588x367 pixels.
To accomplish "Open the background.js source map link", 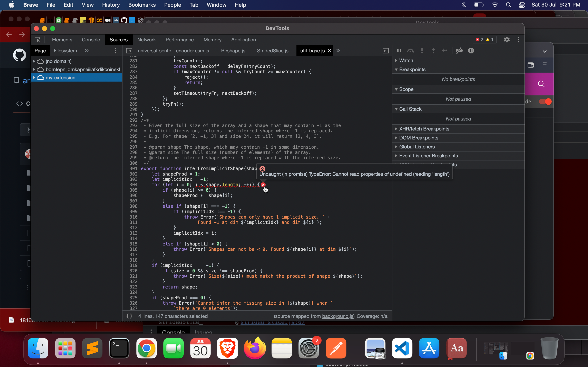I will [337, 316].
